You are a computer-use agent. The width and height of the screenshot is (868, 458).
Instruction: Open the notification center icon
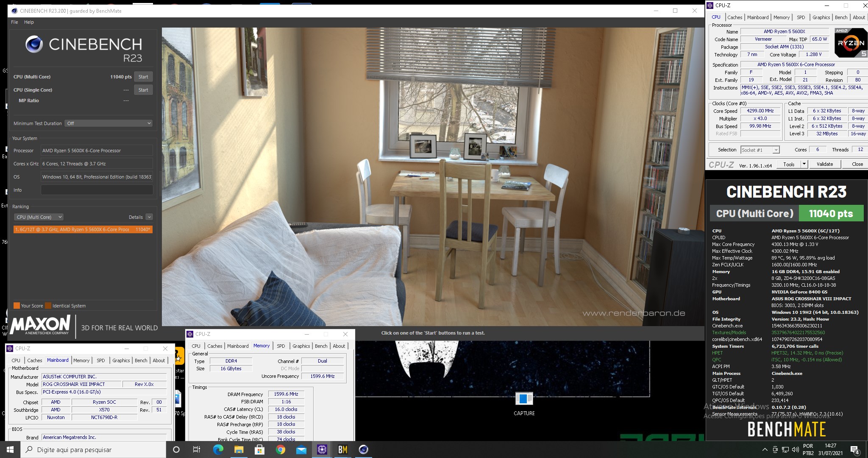[x=855, y=450]
